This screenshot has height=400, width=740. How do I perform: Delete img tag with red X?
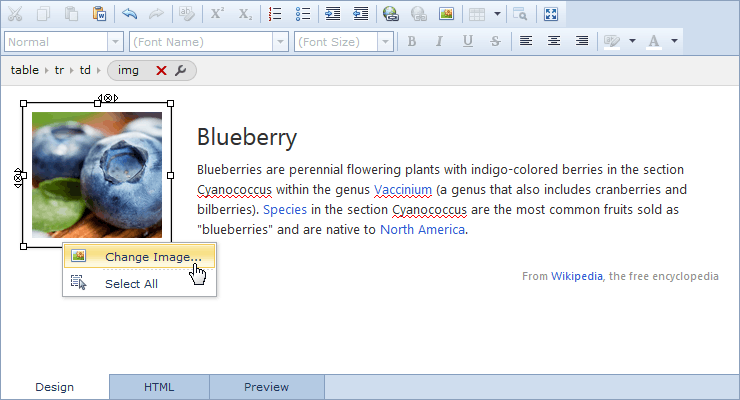[x=161, y=70]
